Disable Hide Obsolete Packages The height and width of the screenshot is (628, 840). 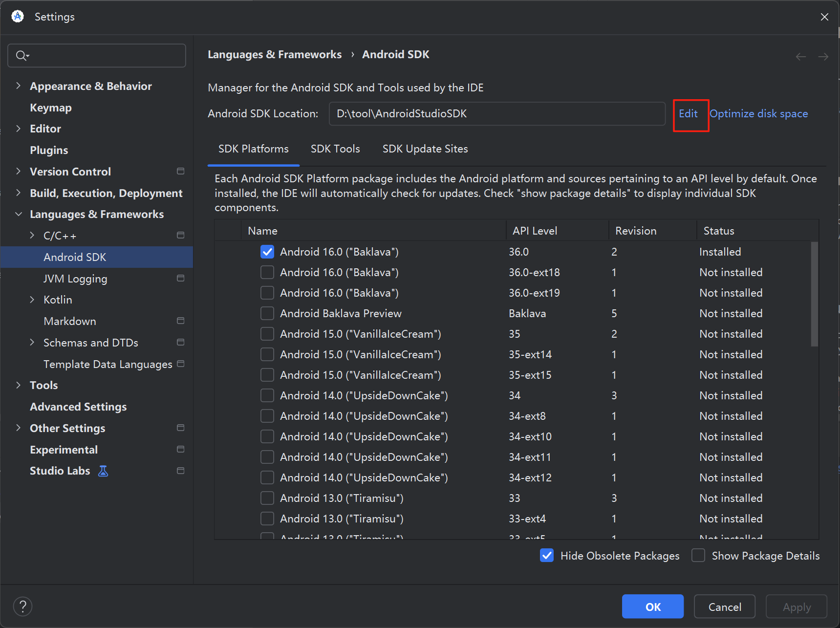coord(547,556)
